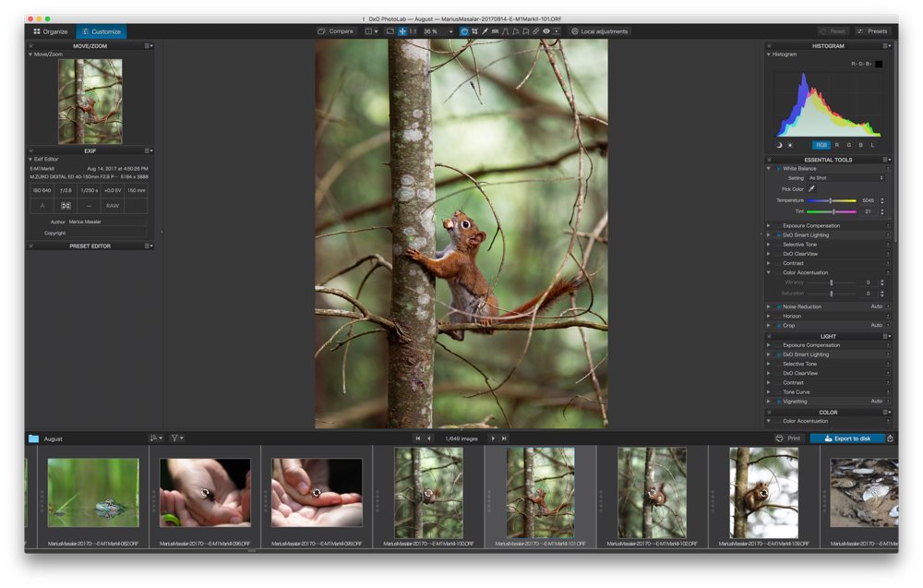
Task: Toggle Vignetting enable switch in Light palette
Action: point(777,402)
